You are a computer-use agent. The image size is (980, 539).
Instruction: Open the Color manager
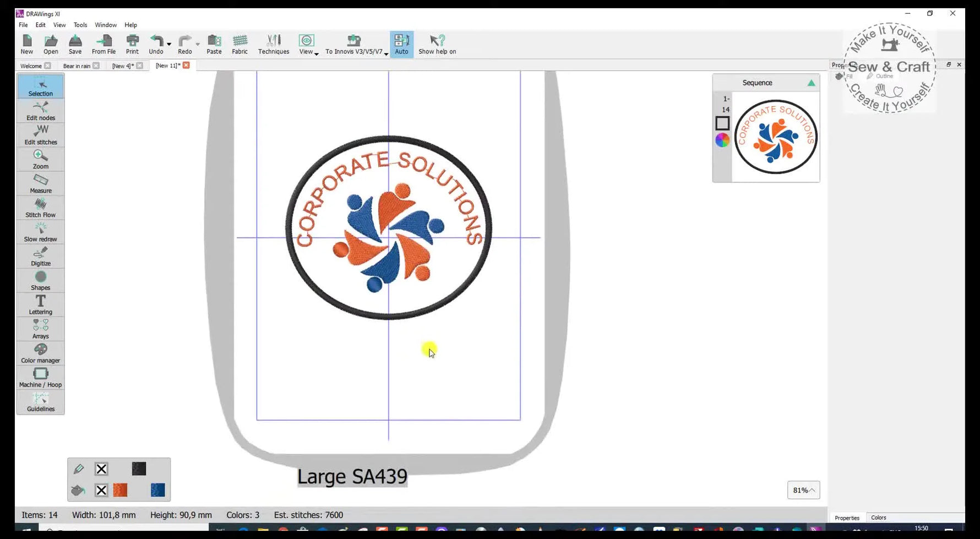pyautogui.click(x=40, y=352)
